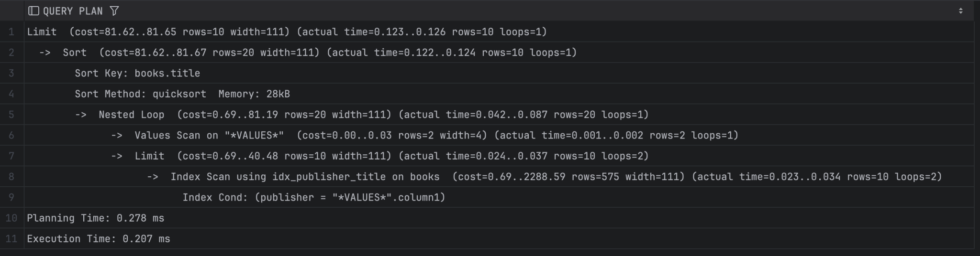980x256 pixels.
Task: Click the Planning Time: 0.278 ms cell
Action: click(x=96, y=218)
